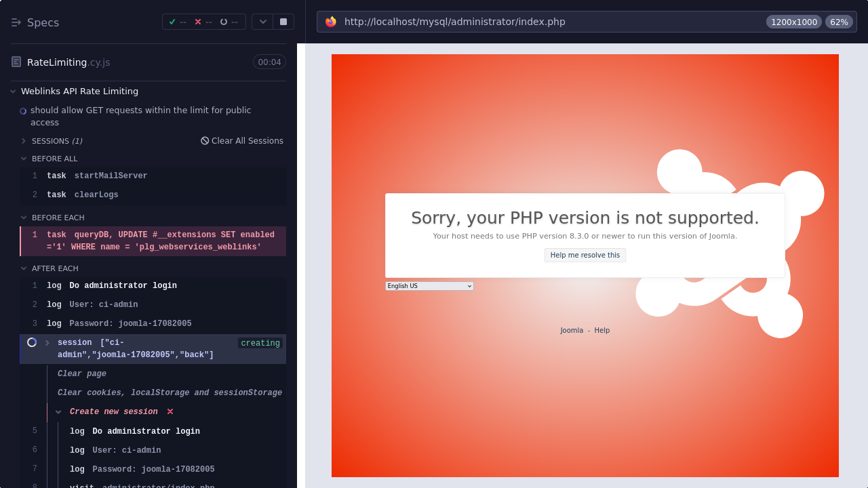Click the spinner on the session command
Viewport: 868px width, 488px height.
(x=32, y=342)
